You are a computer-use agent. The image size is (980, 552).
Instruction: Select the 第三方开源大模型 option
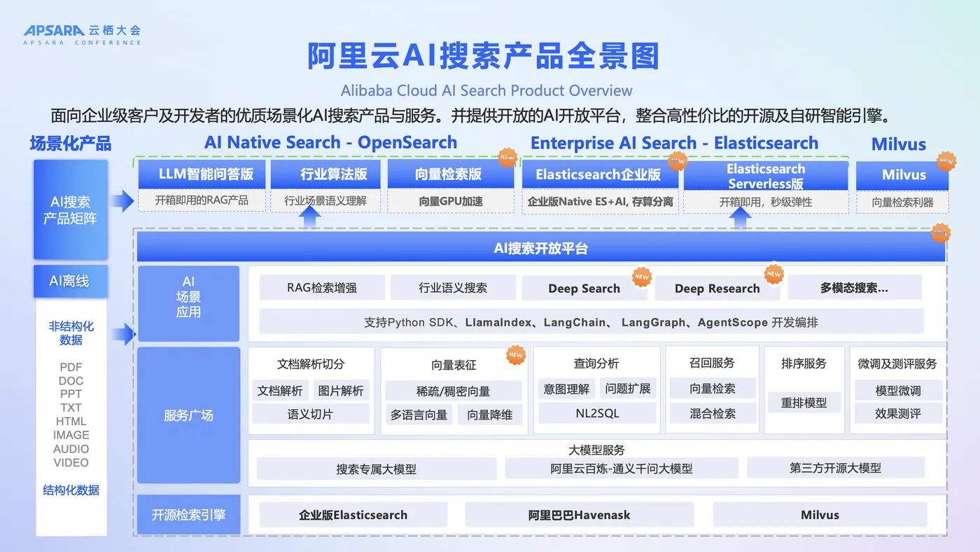pos(836,468)
